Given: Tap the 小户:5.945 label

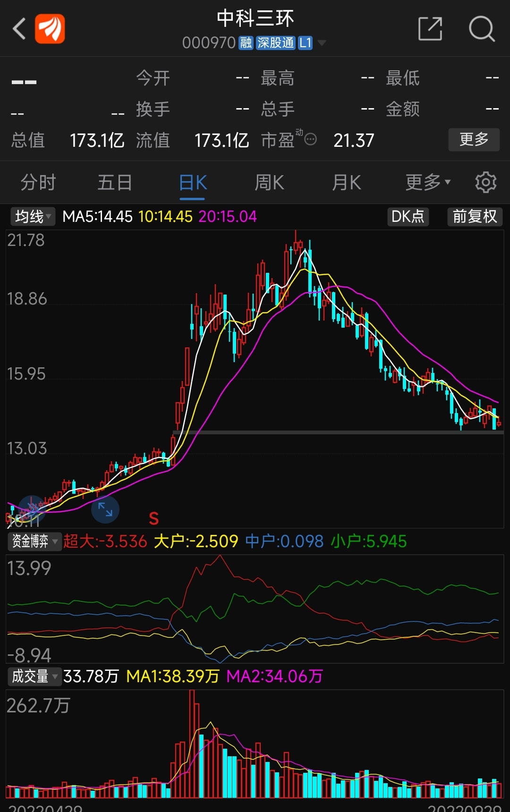Looking at the screenshot, I should 369,541.
